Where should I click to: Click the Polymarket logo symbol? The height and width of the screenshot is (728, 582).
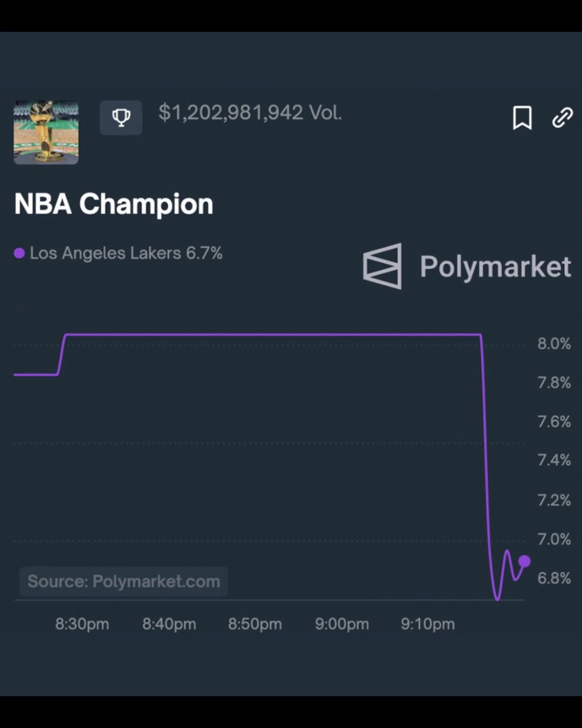(x=383, y=266)
